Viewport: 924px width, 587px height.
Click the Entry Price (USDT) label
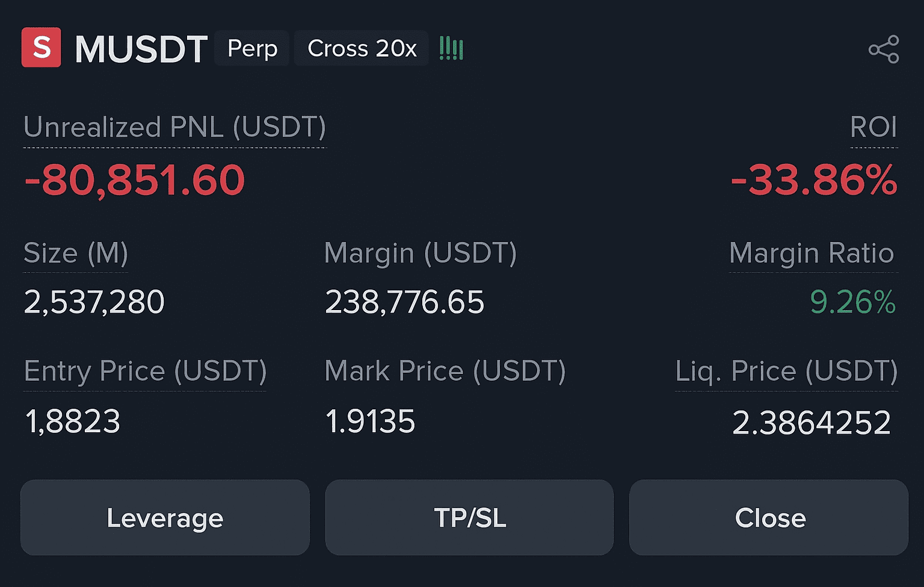pos(145,371)
